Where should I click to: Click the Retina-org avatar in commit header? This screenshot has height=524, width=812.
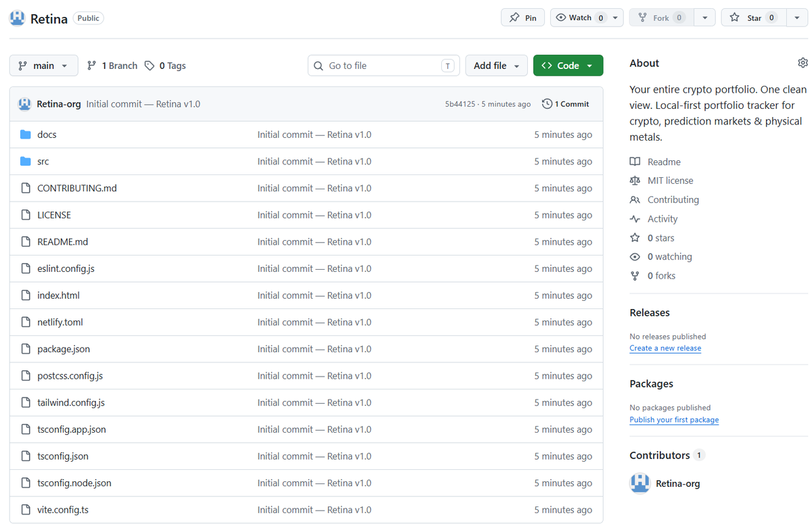pyautogui.click(x=24, y=104)
